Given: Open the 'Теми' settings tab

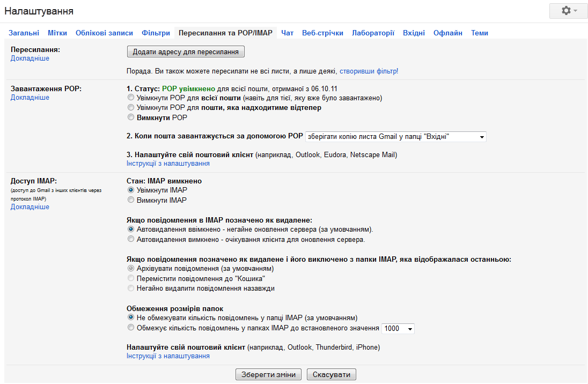Looking at the screenshot, I should coord(479,33).
